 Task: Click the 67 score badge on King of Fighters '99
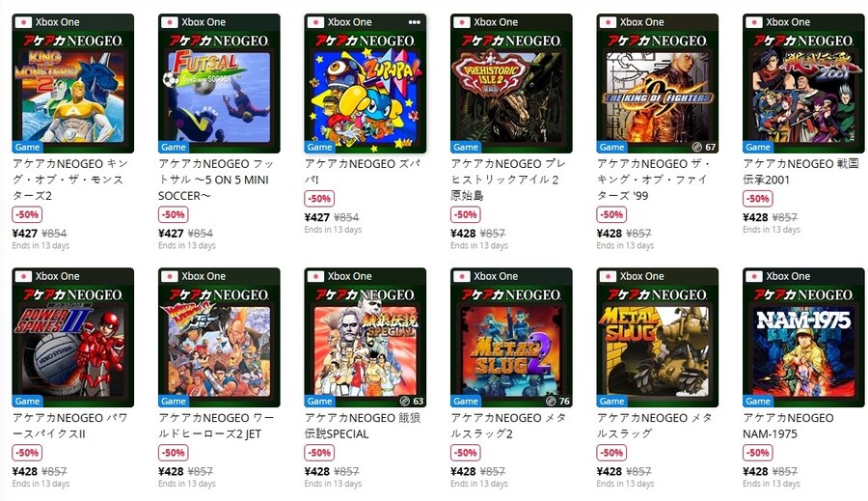tap(703, 147)
